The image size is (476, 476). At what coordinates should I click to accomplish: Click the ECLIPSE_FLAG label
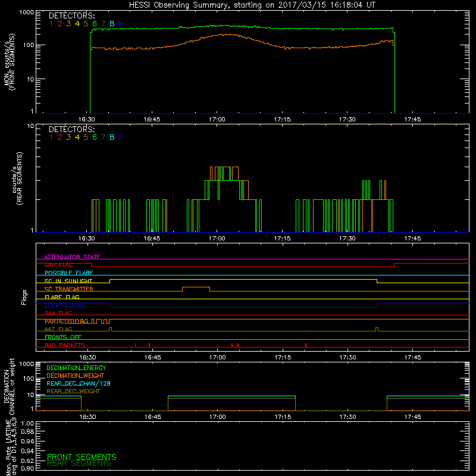65,305
